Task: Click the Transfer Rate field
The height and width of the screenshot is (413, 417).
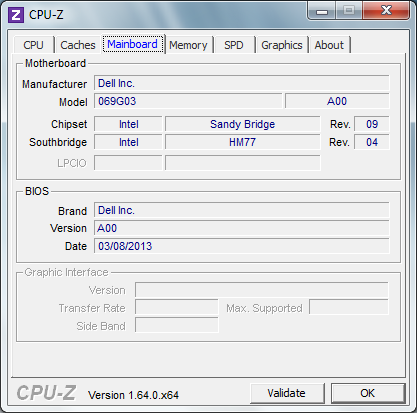Action: click(x=177, y=308)
